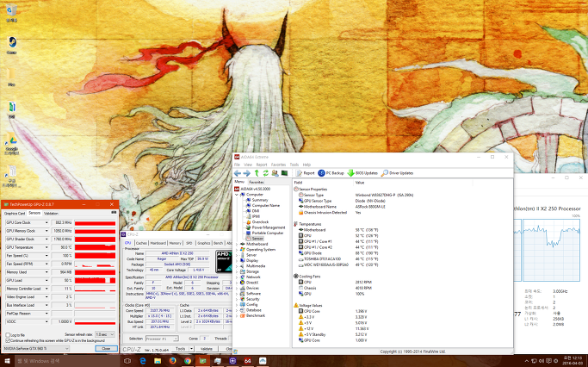Collapse the Computer node in AIDA64 tree
Screen dimensions: 588x367
pyautogui.click(x=237, y=195)
